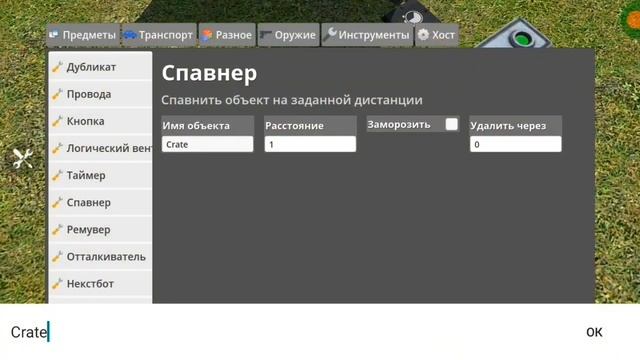
Task: Tap the crossed tools icon on left
Action: tap(22, 158)
